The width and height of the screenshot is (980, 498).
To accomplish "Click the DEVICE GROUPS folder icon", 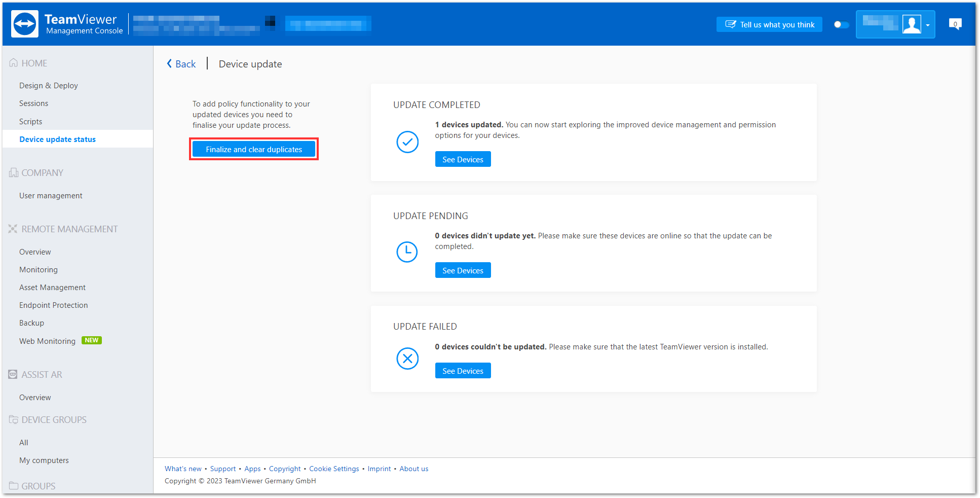I will [14, 419].
